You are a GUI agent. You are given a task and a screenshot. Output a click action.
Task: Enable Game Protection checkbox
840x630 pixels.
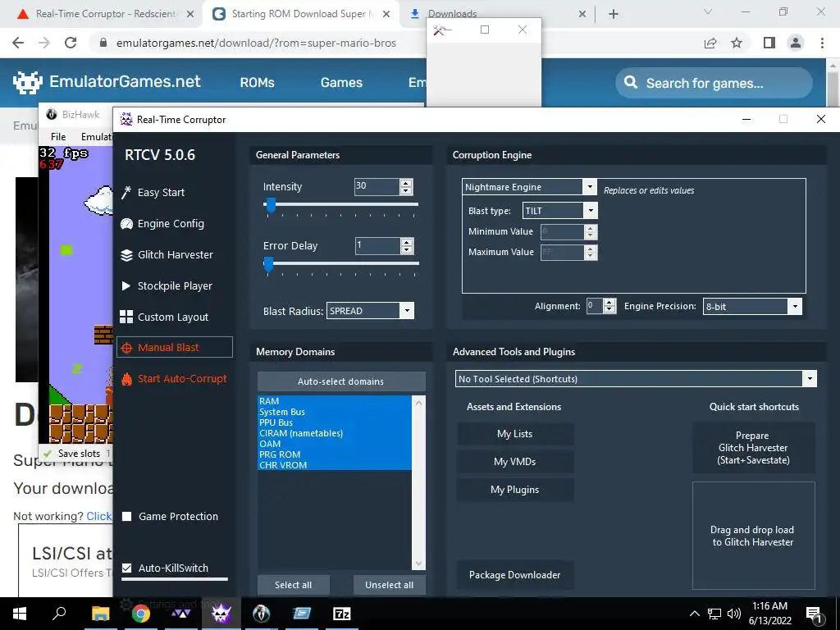point(127,517)
